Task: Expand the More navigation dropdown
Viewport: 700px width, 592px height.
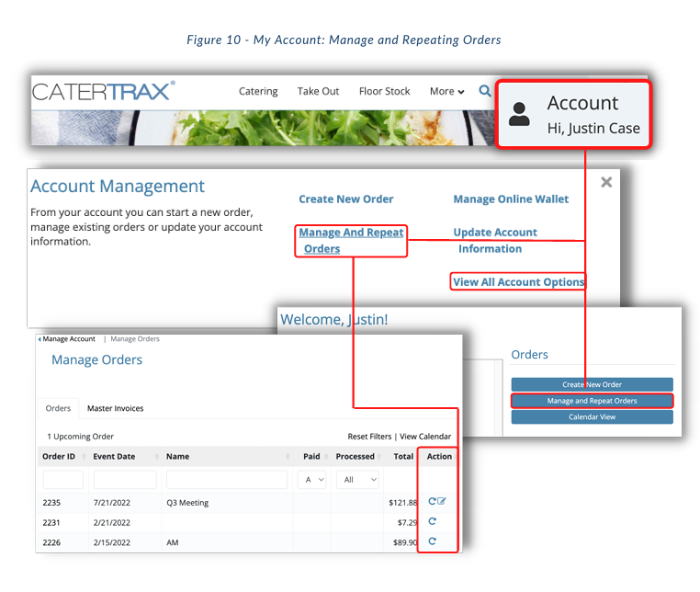Action: tap(446, 91)
